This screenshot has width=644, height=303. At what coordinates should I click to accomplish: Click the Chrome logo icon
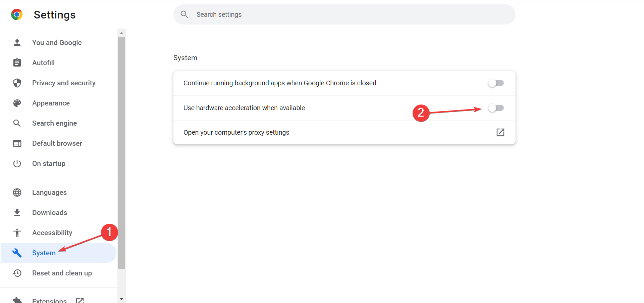click(17, 15)
